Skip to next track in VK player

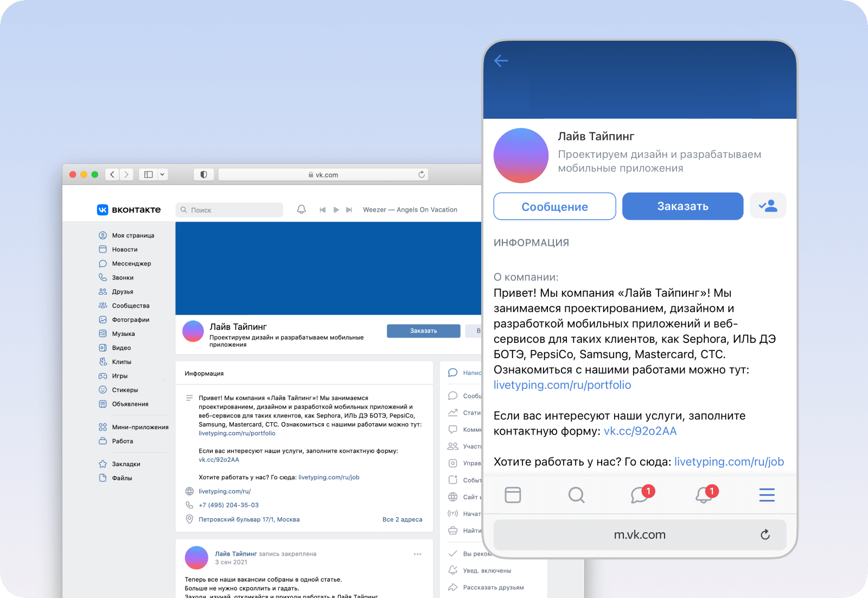[349, 209]
